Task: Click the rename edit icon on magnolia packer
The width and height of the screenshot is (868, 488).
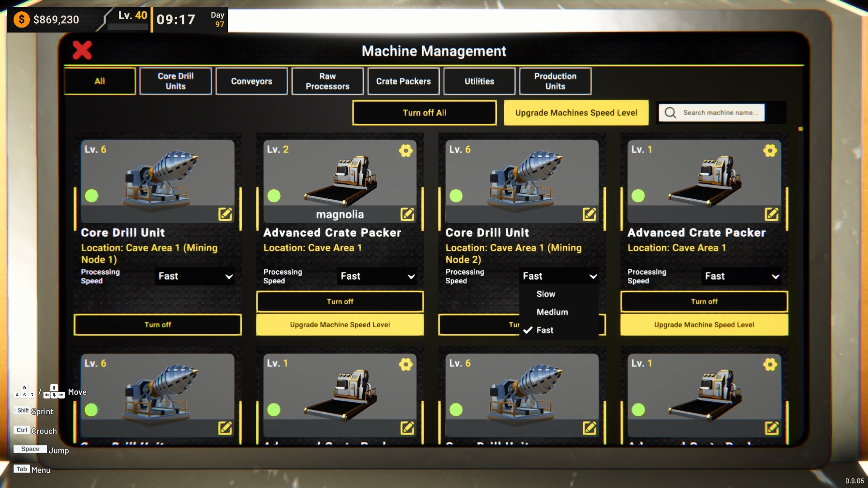Action: pyautogui.click(x=407, y=214)
